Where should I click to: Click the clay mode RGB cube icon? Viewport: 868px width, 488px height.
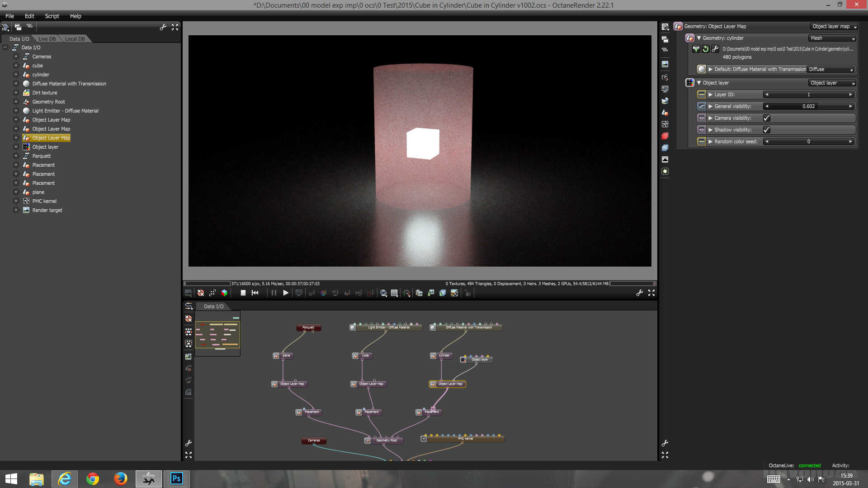click(x=224, y=293)
